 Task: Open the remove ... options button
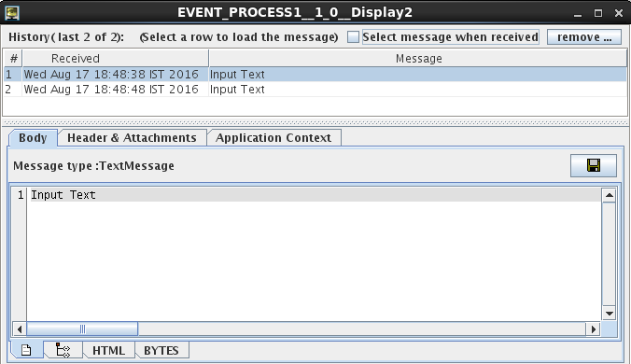584,37
